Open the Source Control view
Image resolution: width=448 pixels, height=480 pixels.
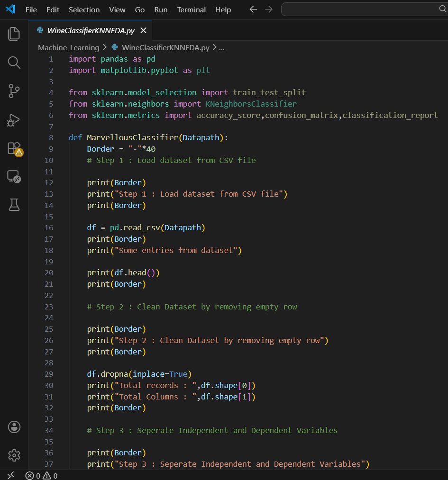coord(14,91)
